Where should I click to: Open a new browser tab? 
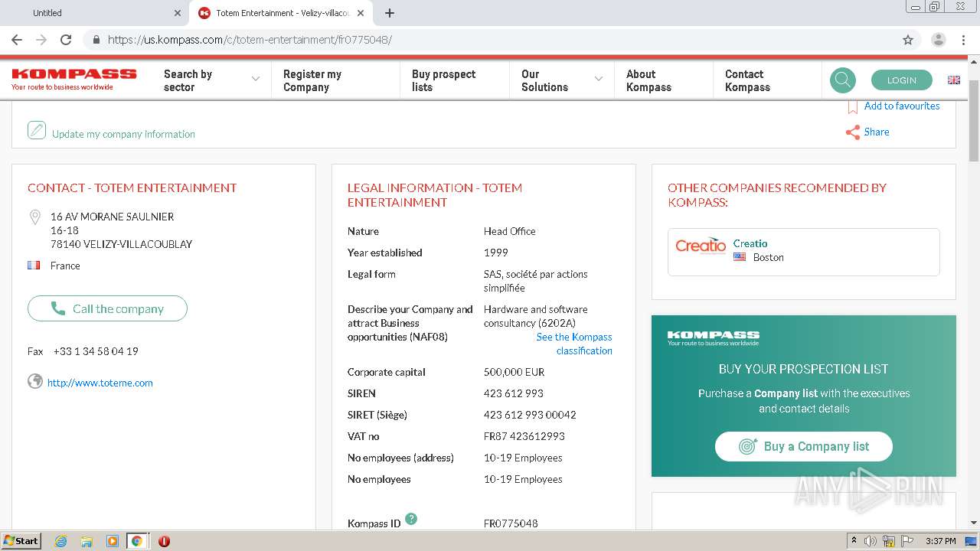(x=389, y=13)
